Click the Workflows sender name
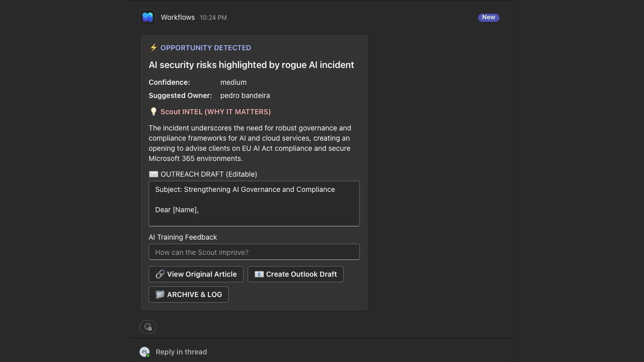 pyautogui.click(x=178, y=17)
